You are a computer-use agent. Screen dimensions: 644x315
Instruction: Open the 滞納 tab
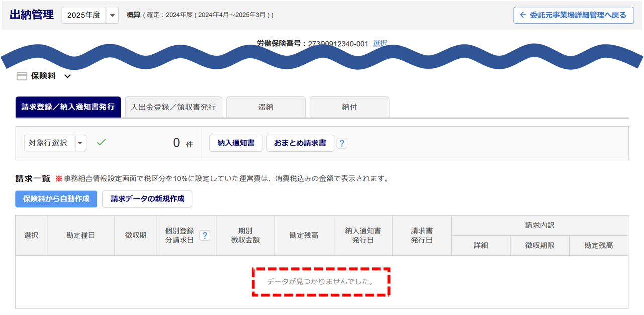pyautogui.click(x=266, y=107)
